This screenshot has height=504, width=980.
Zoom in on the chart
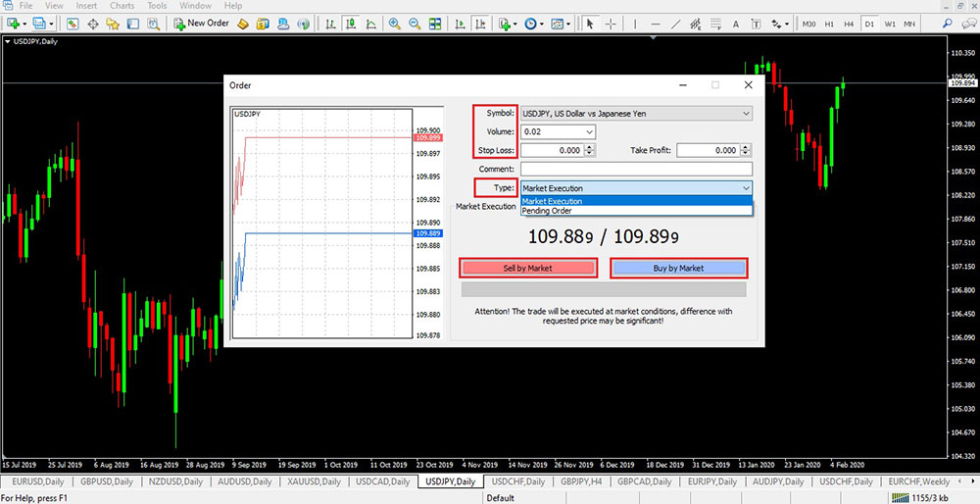[x=394, y=24]
